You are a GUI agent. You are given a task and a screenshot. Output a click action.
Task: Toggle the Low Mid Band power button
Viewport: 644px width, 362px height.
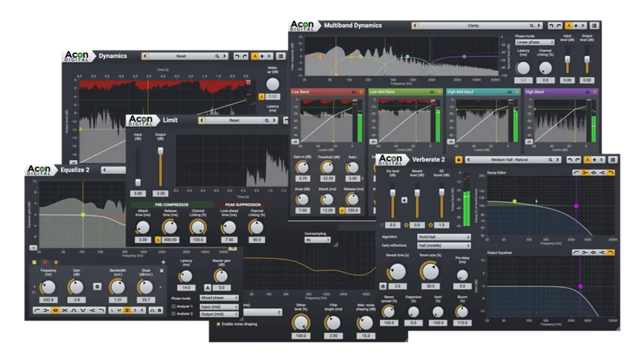(439, 92)
